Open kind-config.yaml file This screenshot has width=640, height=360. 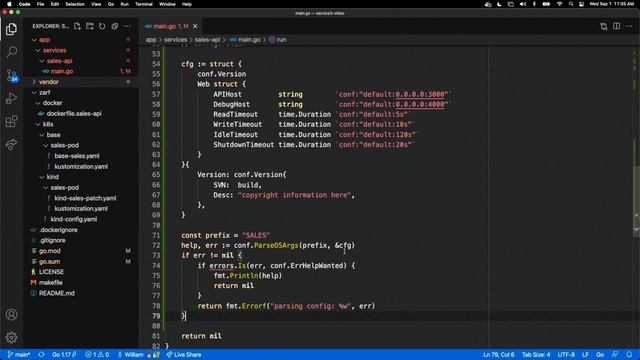click(80, 219)
